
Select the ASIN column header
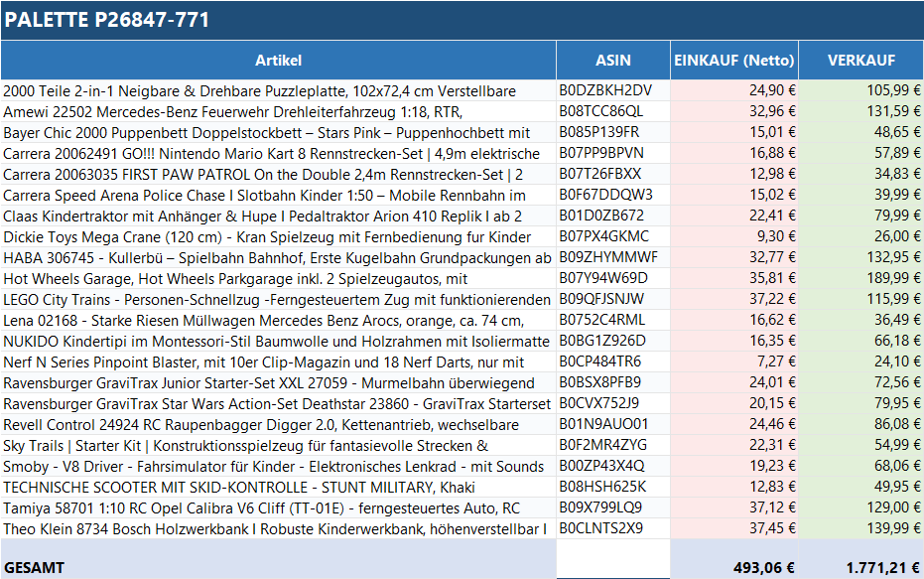coord(612,61)
